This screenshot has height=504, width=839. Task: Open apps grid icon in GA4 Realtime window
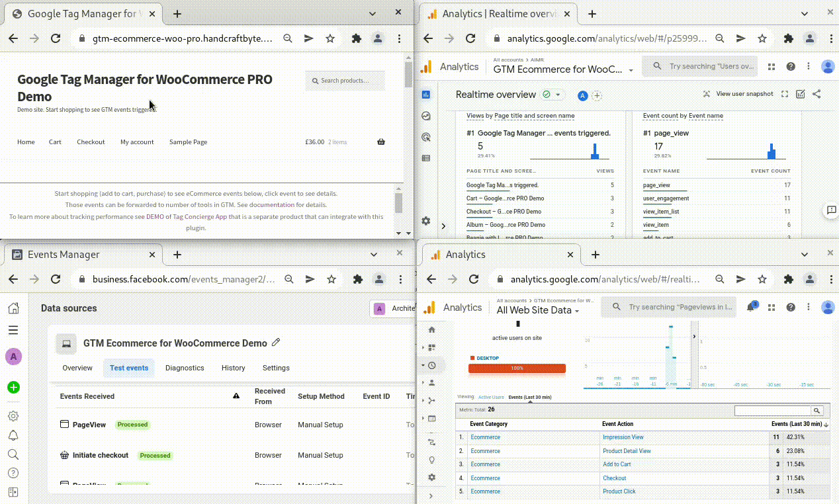point(772,67)
